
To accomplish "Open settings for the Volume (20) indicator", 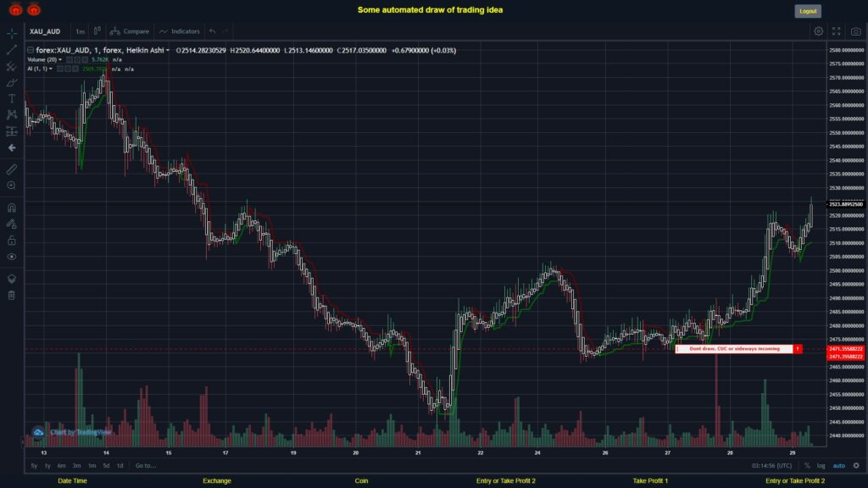I will coord(77,60).
